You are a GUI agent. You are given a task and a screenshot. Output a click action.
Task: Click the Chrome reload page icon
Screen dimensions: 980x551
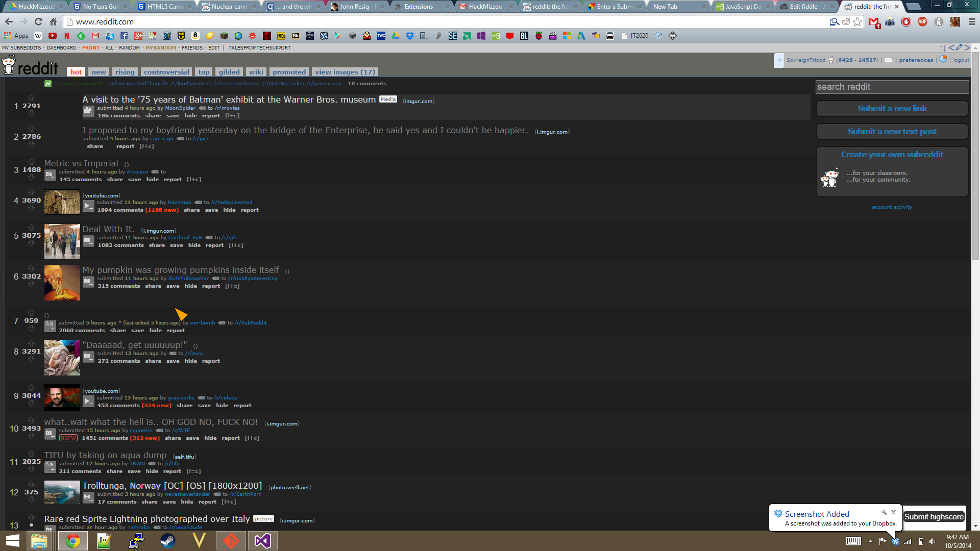[38, 21]
